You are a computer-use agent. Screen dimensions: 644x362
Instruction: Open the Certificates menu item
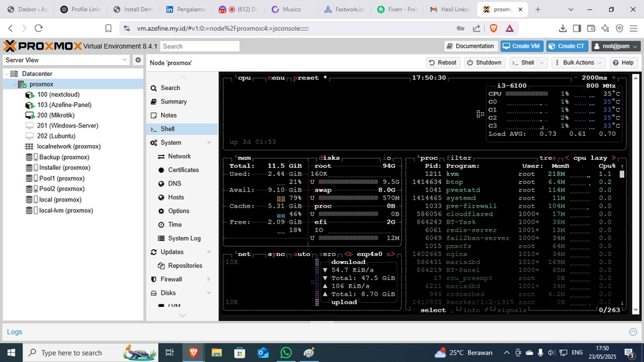tap(182, 169)
